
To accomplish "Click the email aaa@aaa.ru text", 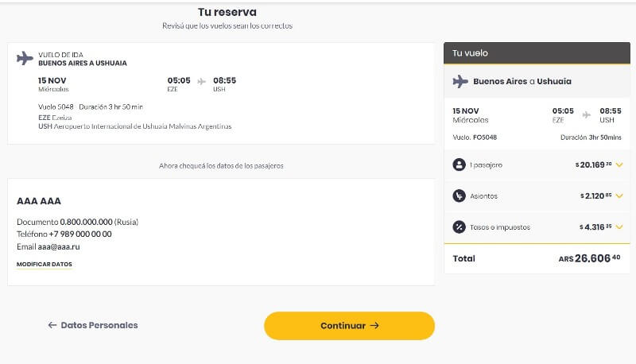I will [x=59, y=246].
